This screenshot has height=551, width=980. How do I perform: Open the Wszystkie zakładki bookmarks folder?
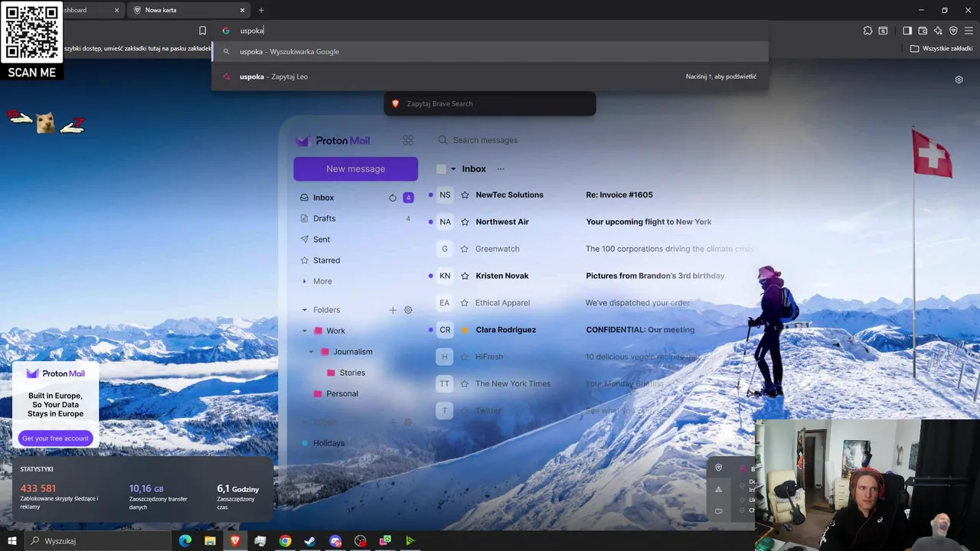click(x=941, y=48)
